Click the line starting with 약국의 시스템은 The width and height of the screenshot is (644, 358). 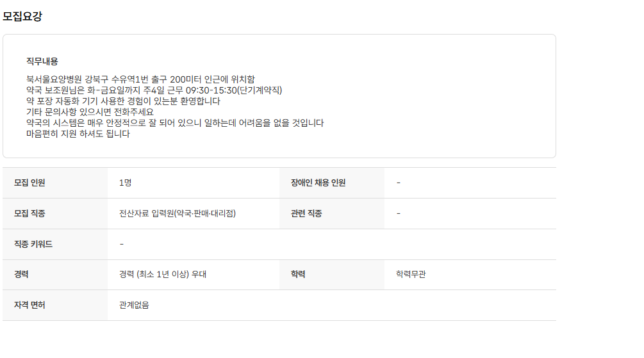click(174, 123)
